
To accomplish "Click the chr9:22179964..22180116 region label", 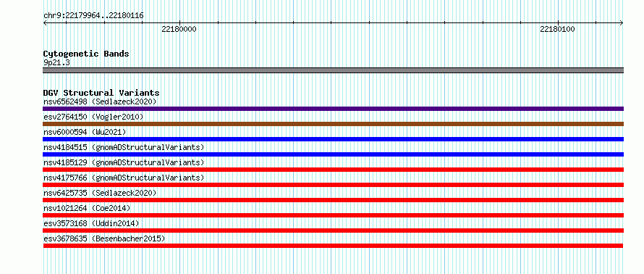I will [x=93, y=16].
